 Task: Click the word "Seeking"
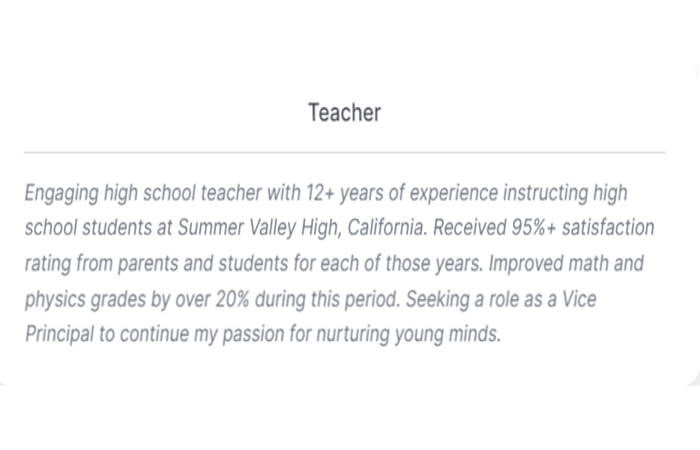click(x=438, y=300)
